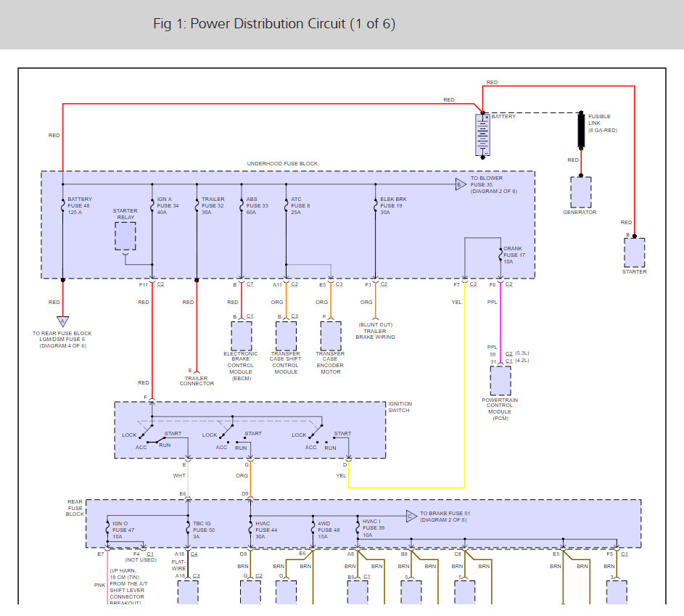Click the 'BATTERY' label beside battery symbol
This screenshot has width=684, height=616.
coord(503,117)
